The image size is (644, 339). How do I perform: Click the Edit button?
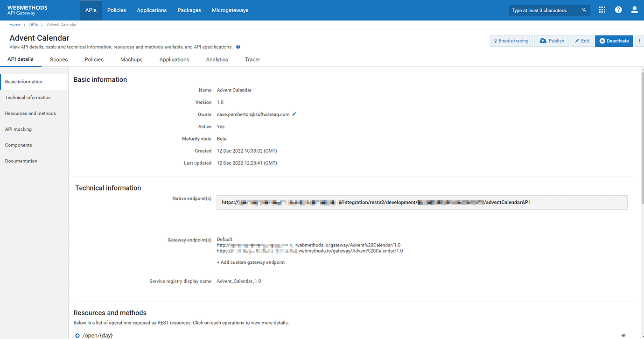click(582, 41)
